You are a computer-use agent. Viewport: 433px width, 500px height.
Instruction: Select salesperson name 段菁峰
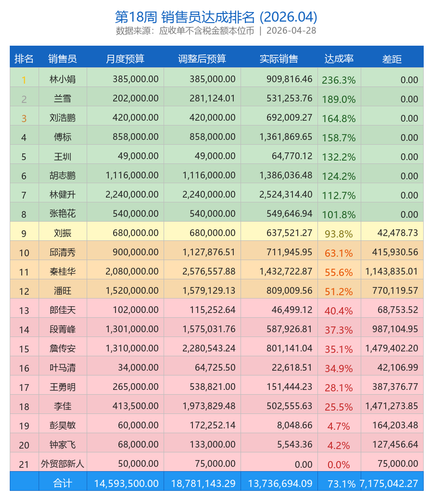point(62,329)
